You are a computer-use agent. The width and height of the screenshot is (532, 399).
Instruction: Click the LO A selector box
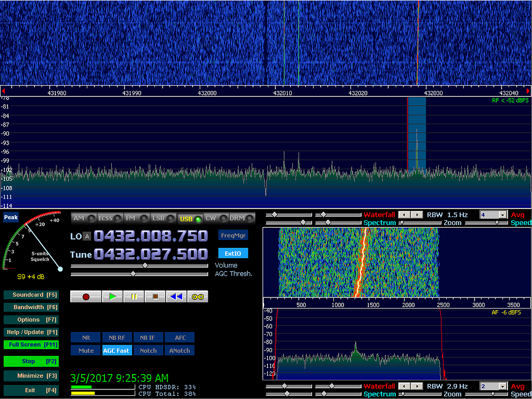pos(87,236)
